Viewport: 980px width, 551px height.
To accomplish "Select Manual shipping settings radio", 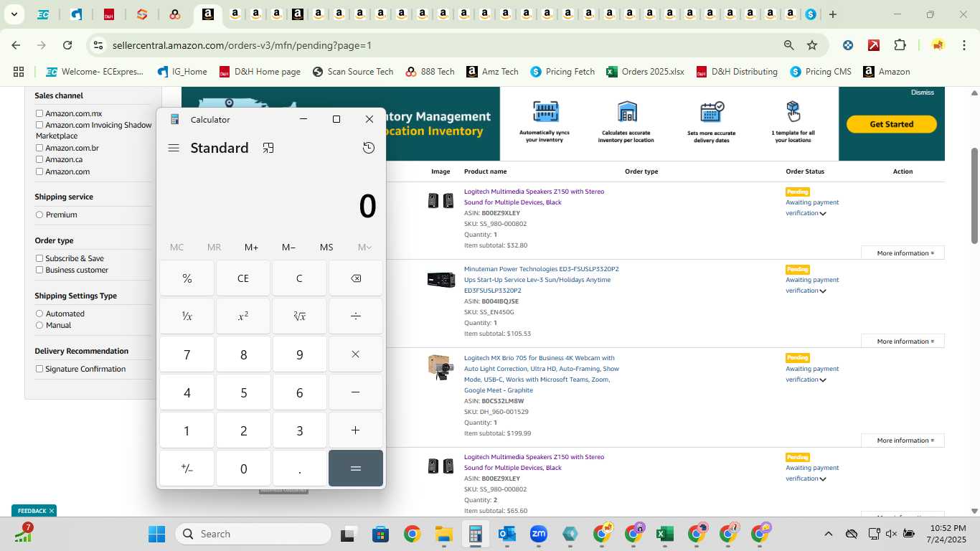I will [39, 325].
